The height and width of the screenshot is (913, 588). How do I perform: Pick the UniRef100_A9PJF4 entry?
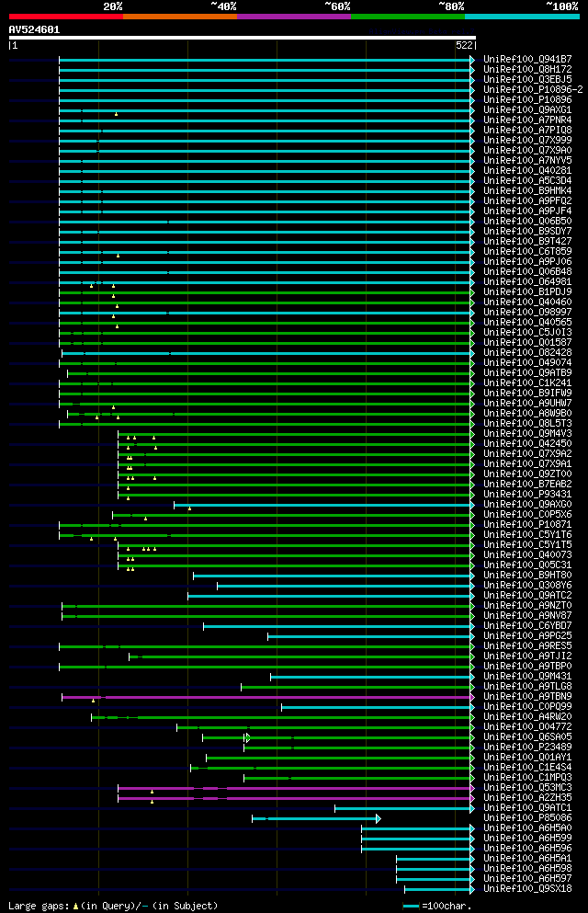(527, 211)
